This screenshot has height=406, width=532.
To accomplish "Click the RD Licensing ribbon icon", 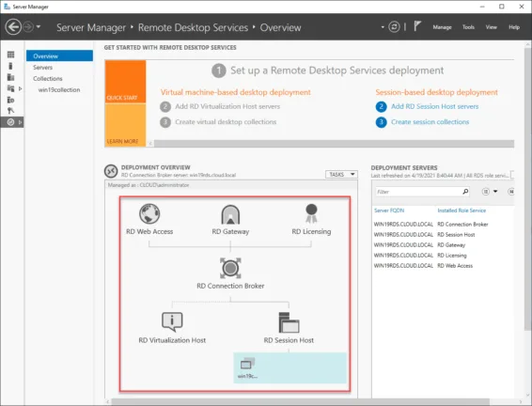I will click(x=311, y=213).
